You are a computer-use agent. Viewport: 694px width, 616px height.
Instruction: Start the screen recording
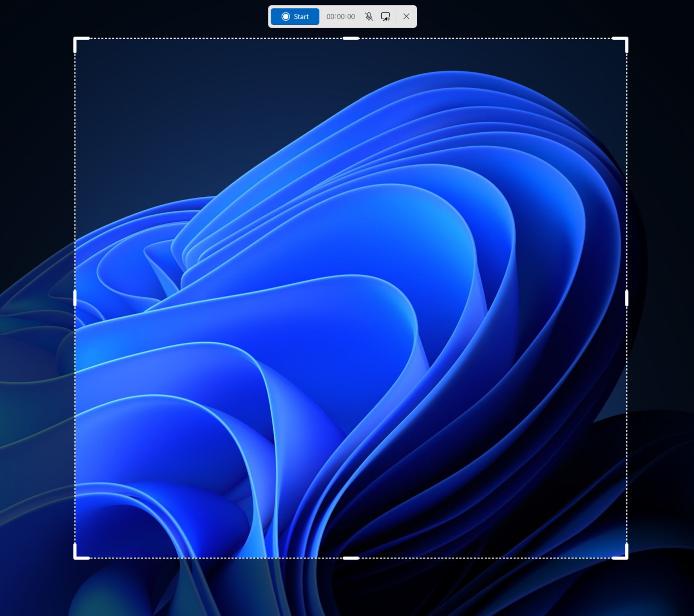(295, 17)
